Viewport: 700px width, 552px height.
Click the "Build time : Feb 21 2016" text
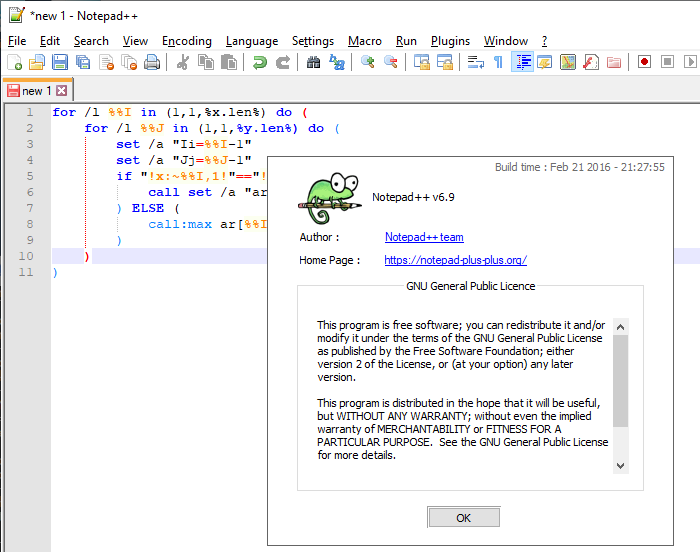tap(579, 167)
